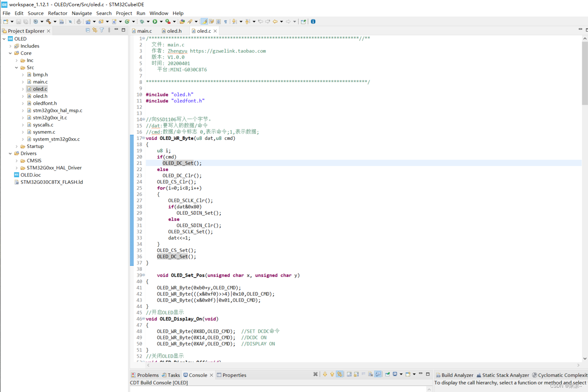Click the blue Information Center icon
588x392 pixels.
[313, 21]
